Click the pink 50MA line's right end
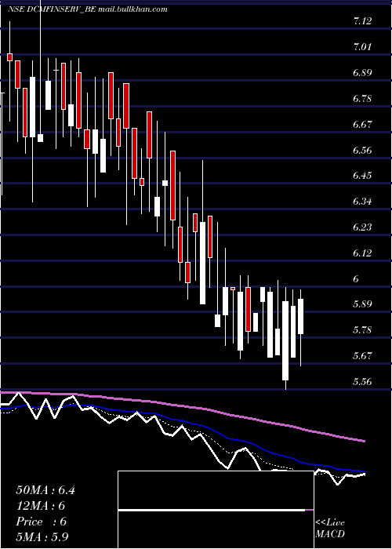Viewport: 392px width, 549px height. coord(364,441)
